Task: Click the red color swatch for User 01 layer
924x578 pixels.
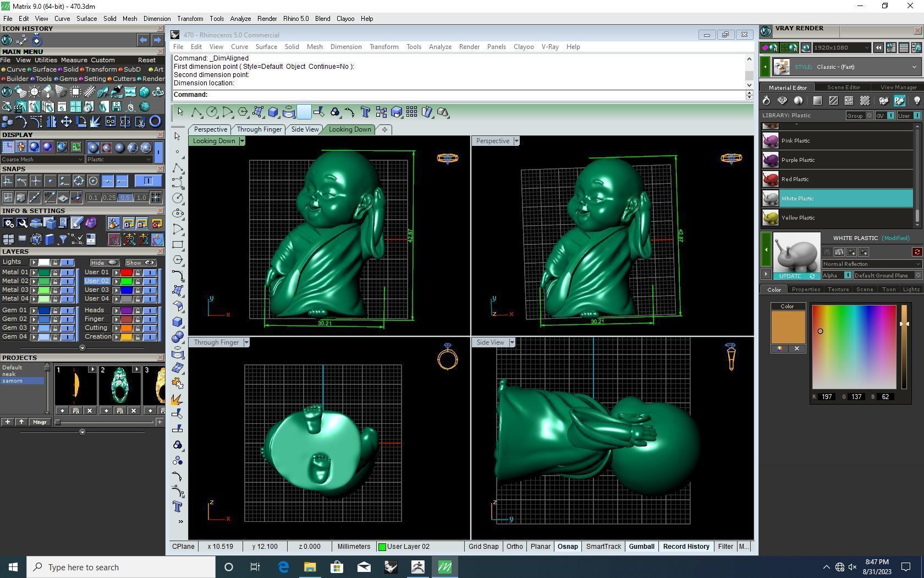Action: (127, 272)
